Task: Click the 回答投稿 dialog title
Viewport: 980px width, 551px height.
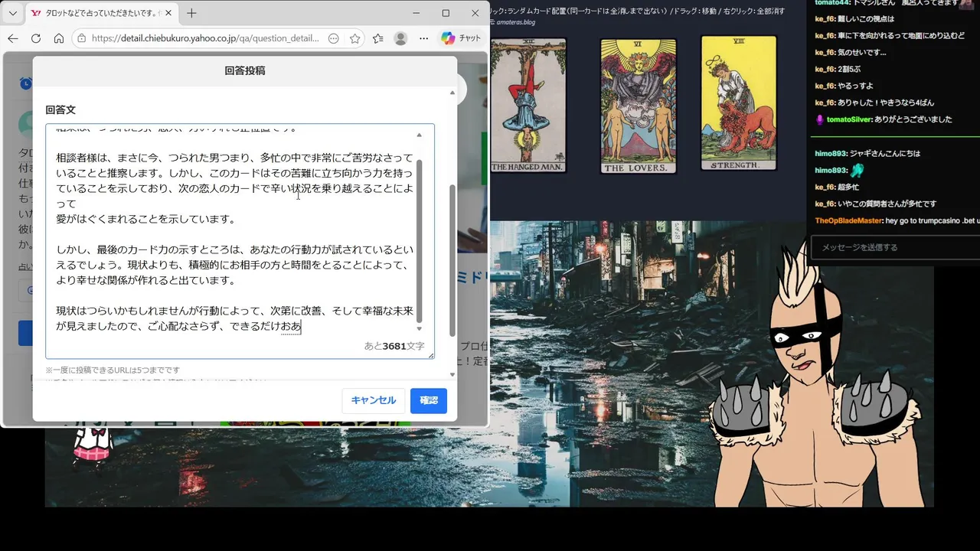Action: 245,70
